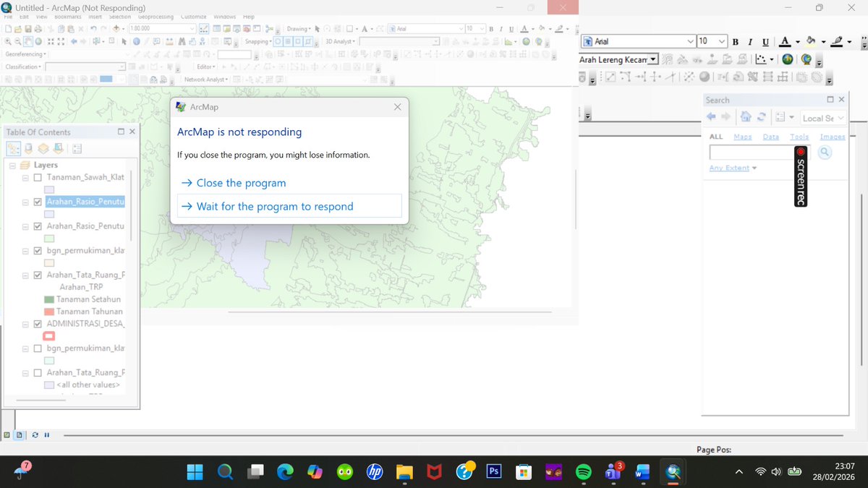Click the <all other values> legend entry
The width and height of the screenshot is (868, 488).
click(88, 385)
